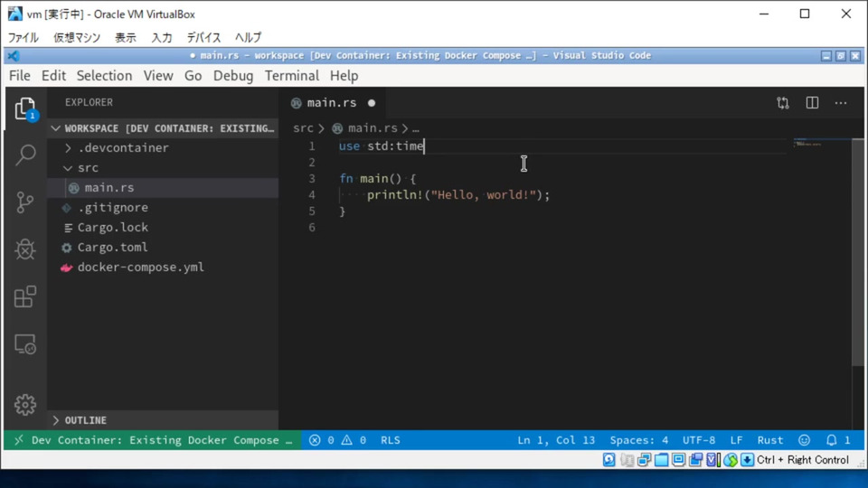This screenshot has width=868, height=488.
Task: Click the src breadcrumb segment
Action: (x=303, y=128)
